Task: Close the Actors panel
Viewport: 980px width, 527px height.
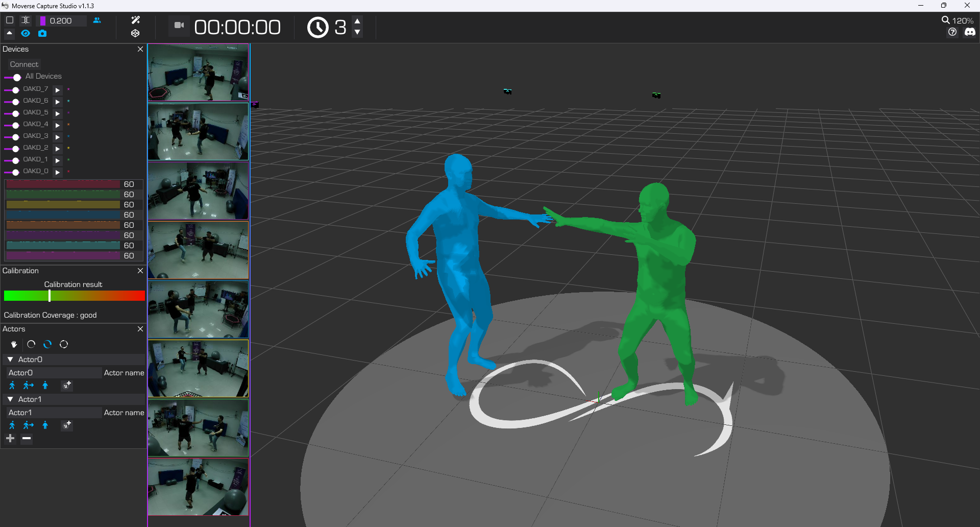Action: [x=140, y=329]
